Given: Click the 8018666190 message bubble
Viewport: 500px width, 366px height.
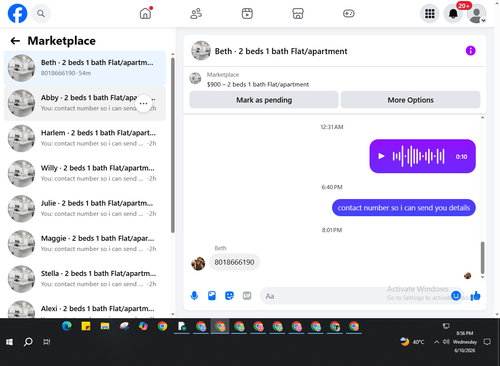Looking at the screenshot, I should pyautogui.click(x=234, y=262).
